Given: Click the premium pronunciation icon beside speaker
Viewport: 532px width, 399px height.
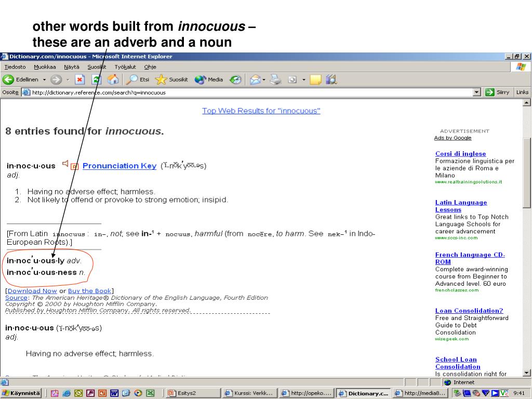Looking at the screenshot, I should pos(75,166).
